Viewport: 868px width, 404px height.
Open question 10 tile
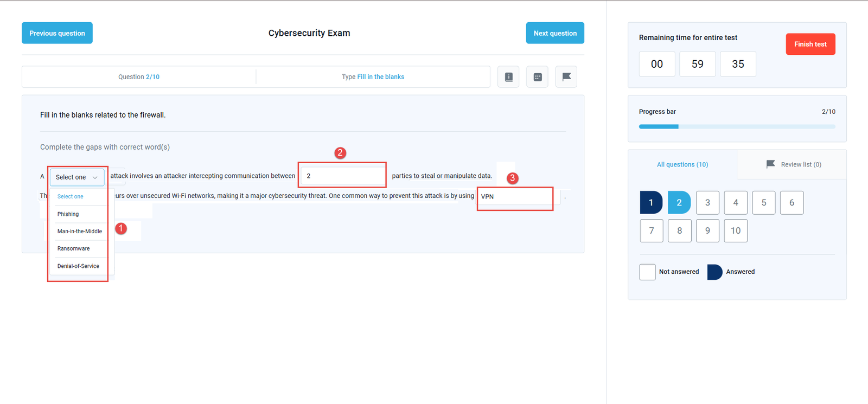[735, 231]
